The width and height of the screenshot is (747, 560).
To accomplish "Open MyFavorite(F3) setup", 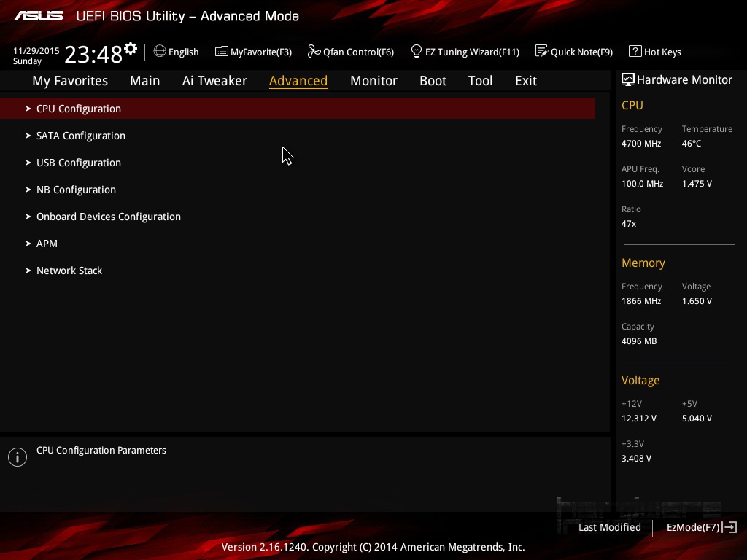I will point(261,52).
